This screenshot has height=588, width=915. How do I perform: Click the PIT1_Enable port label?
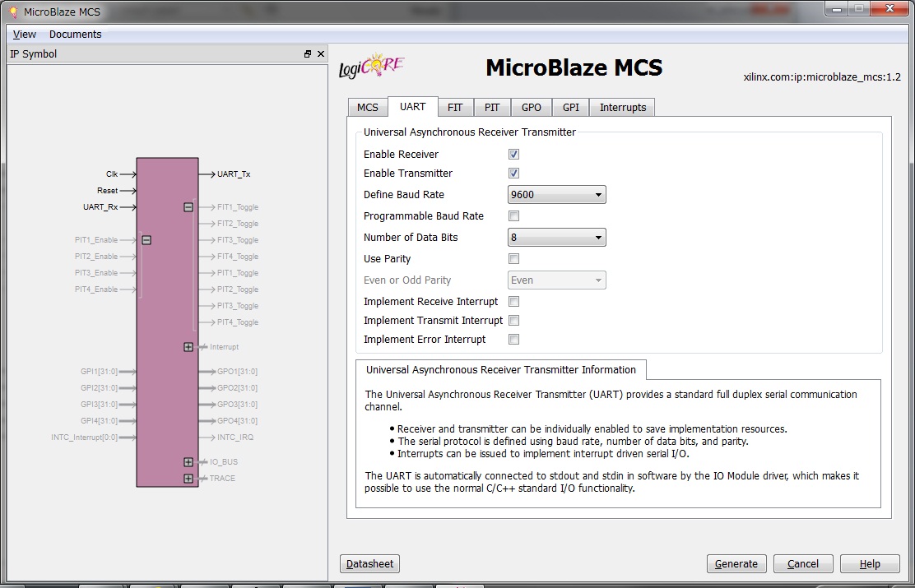(96, 240)
